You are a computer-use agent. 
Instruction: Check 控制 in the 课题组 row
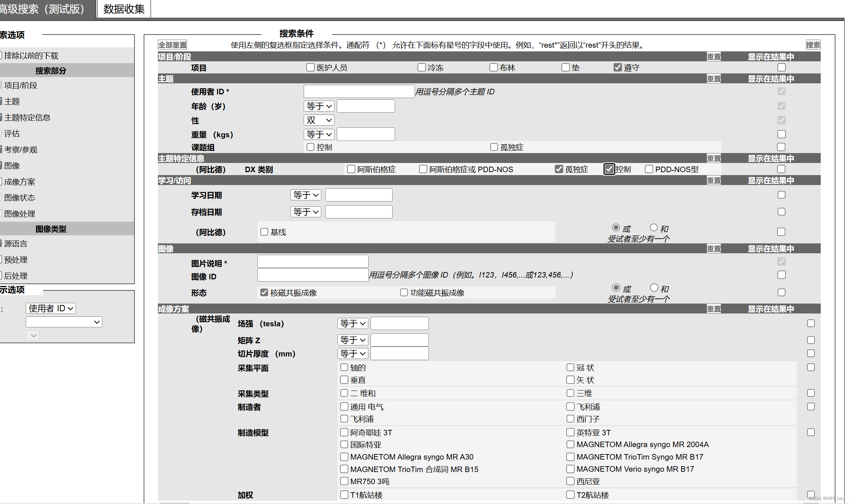(310, 147)
